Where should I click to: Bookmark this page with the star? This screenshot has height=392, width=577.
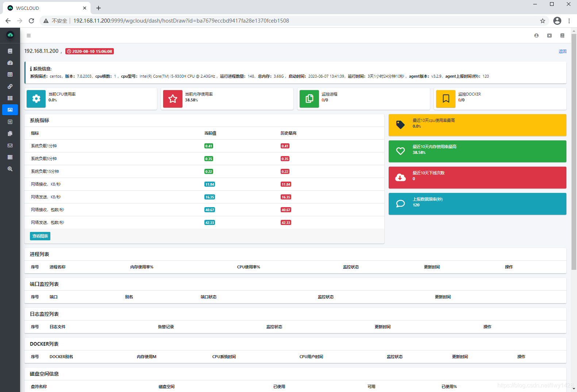point(543,21)
